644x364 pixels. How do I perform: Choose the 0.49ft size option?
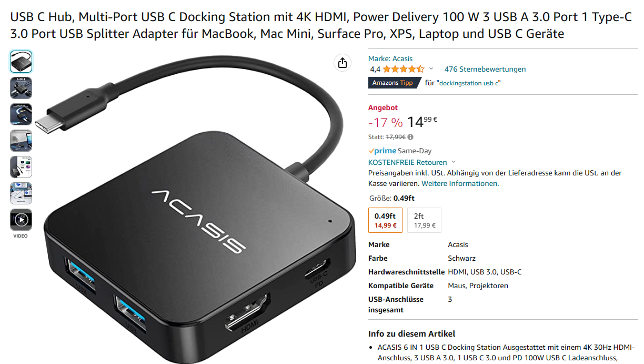tap(385, 220)
